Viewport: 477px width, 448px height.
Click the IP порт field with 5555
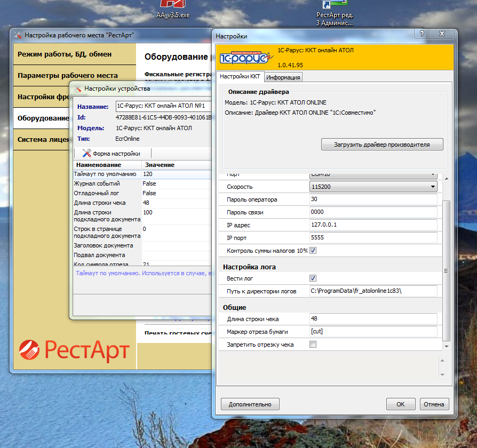coord(373,237)
